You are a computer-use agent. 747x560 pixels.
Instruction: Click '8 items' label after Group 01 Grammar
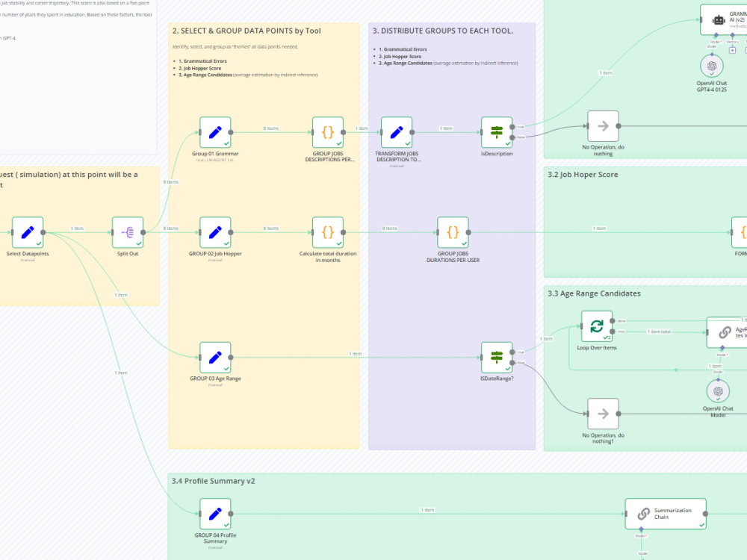(x=271, y=128)
